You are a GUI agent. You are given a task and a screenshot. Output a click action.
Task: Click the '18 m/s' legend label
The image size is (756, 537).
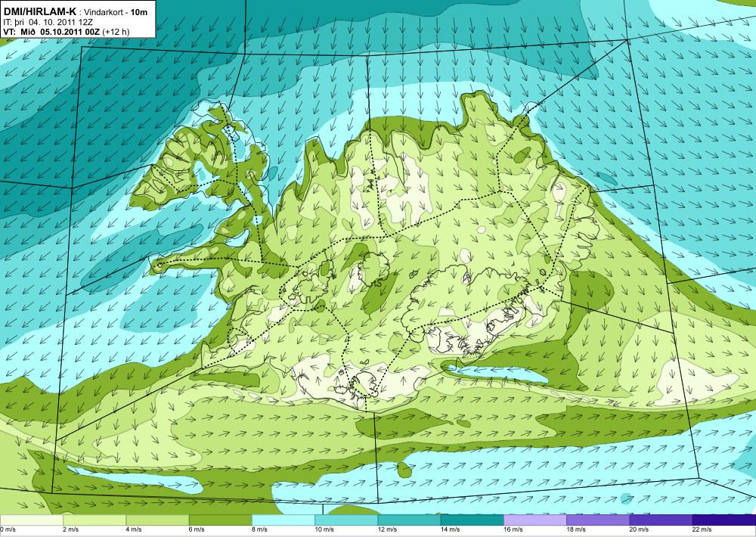coord(576,529)
